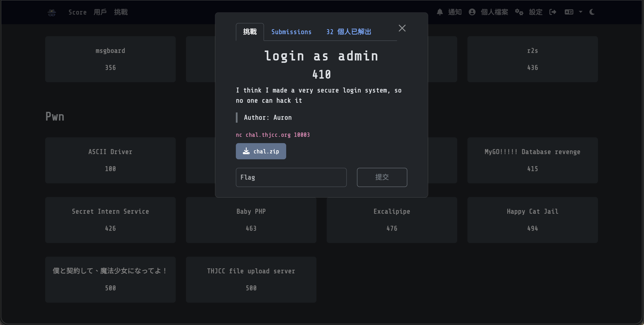Click the login as admin title
644x325 pixels.
click(321, 56)
